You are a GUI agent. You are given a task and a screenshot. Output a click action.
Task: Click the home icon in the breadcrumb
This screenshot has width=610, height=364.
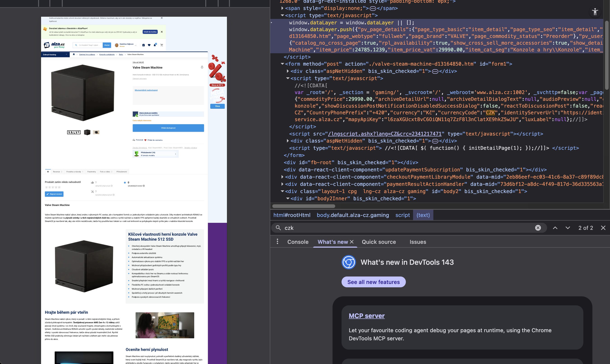tap(74, 54)
